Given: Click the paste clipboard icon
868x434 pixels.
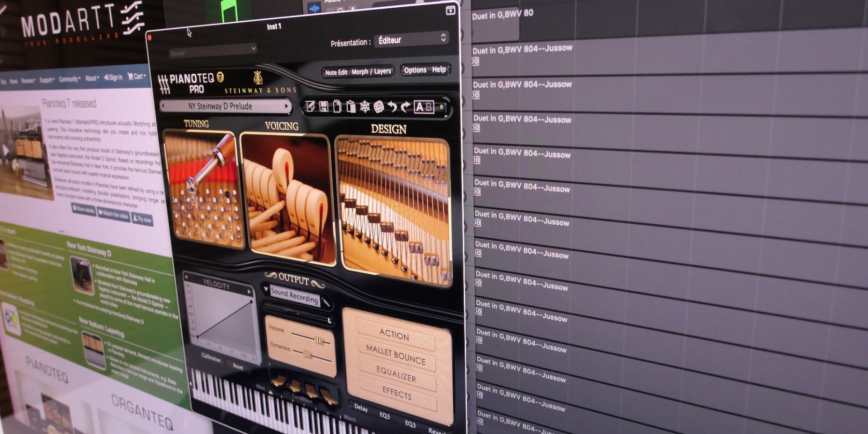Looking at the screenshot, I should coord(351,107).
